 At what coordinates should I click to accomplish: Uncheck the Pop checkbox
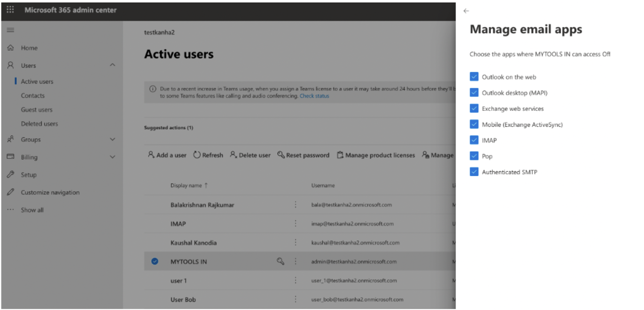tap(474, 156)
